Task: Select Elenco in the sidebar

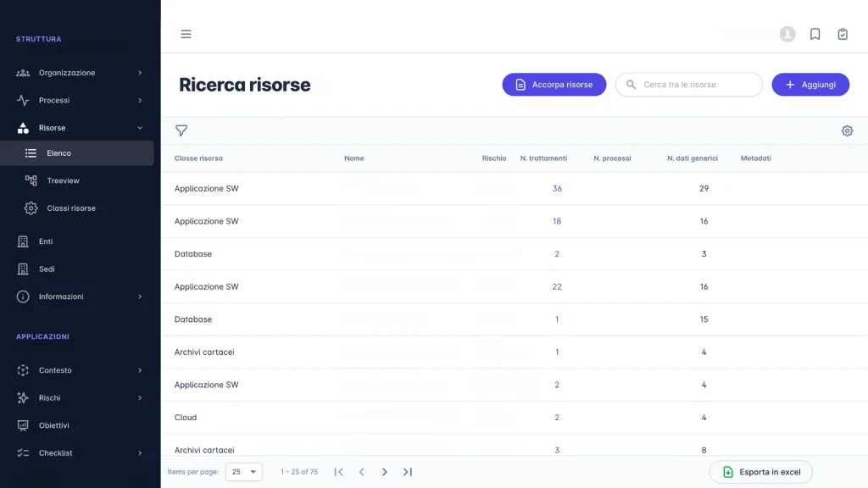Action: pyautogui.click(x=60, y=152)
